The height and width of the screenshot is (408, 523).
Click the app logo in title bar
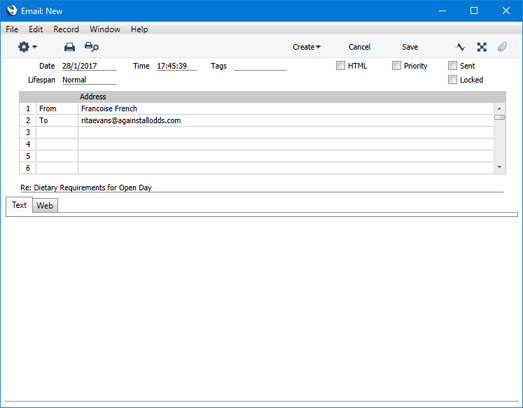pos(12,10)
